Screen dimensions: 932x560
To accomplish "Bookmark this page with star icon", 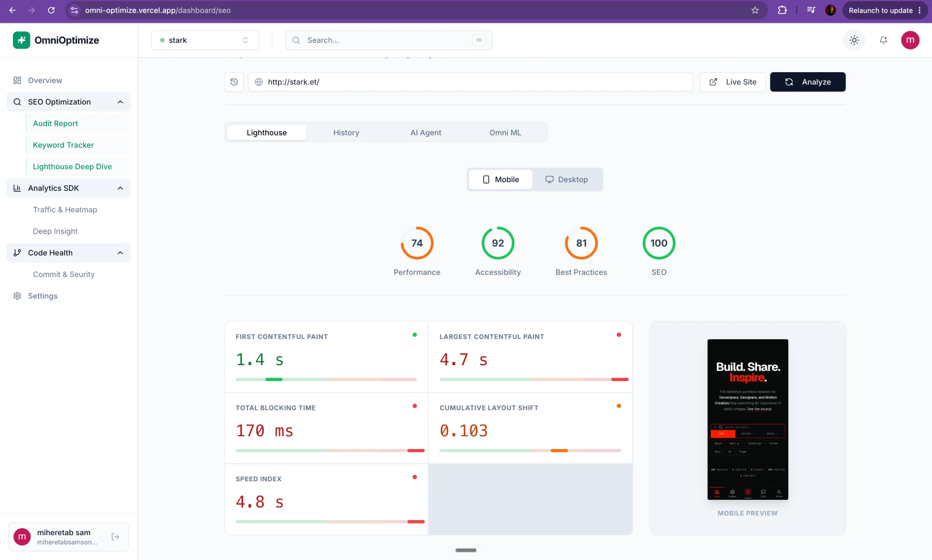I will tap(755, 10).
